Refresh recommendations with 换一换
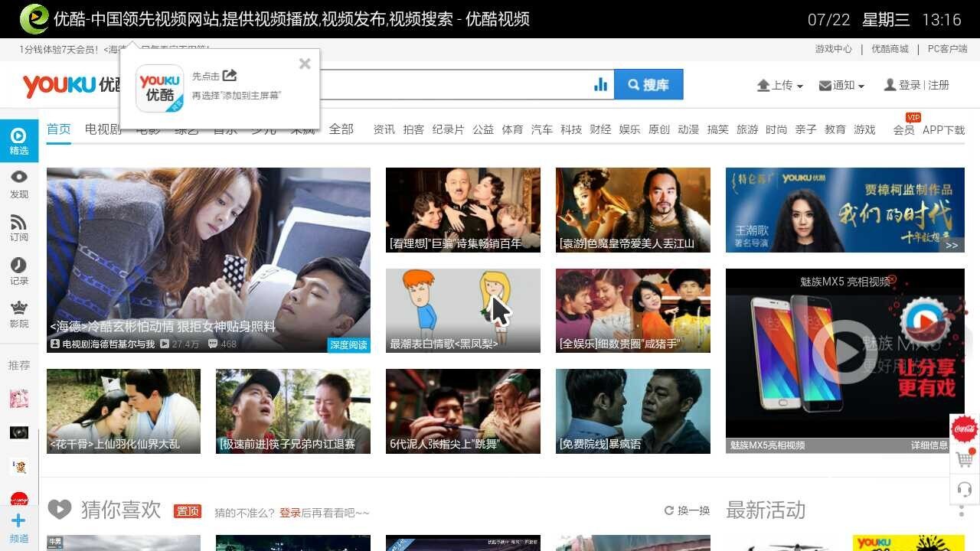Screen dimensions: 980x551 point(687,510)
